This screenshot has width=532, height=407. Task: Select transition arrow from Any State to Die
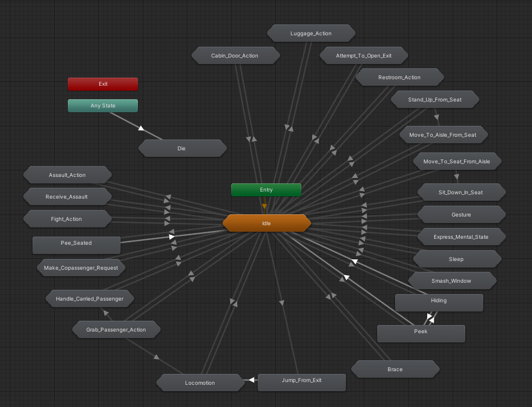coord(141,128)
